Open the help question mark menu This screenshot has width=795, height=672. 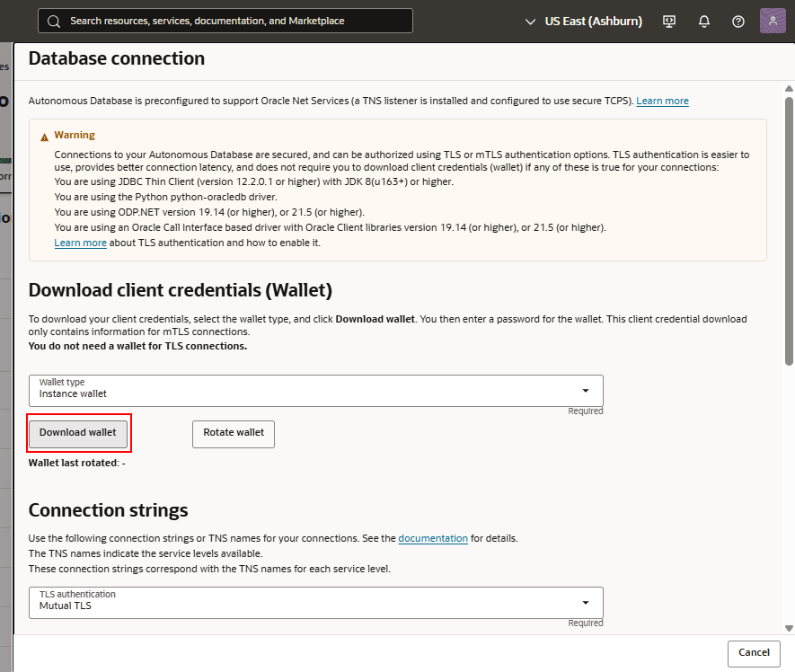point(738,21)
